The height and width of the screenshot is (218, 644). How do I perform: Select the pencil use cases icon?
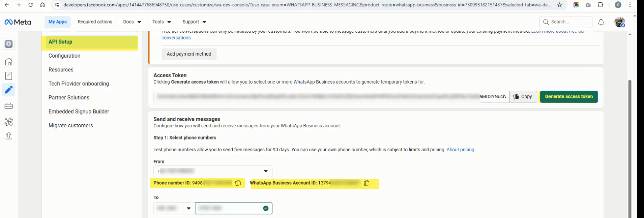click(x=9, y=90)
